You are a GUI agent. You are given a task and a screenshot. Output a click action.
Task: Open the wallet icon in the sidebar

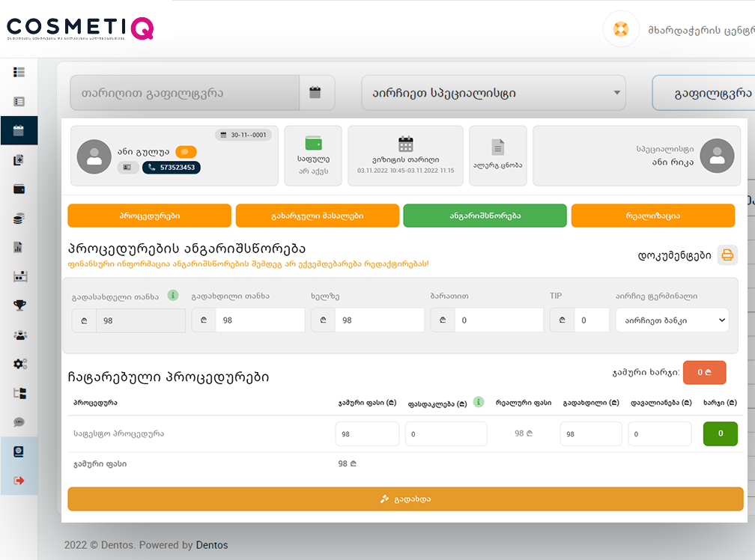19,189
